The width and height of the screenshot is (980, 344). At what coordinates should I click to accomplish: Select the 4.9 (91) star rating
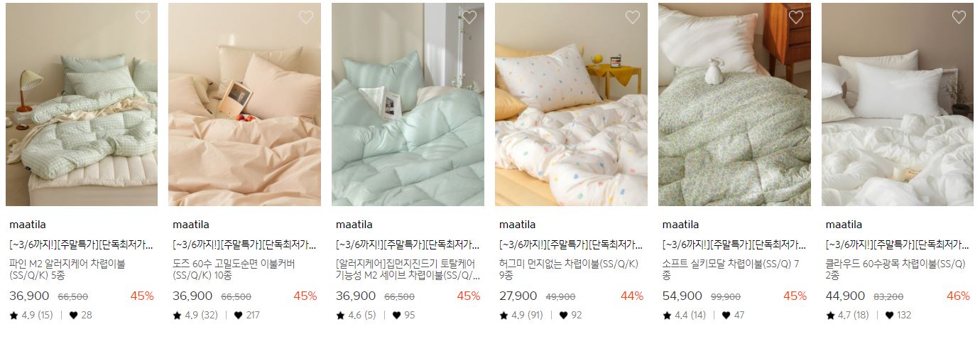521,315
